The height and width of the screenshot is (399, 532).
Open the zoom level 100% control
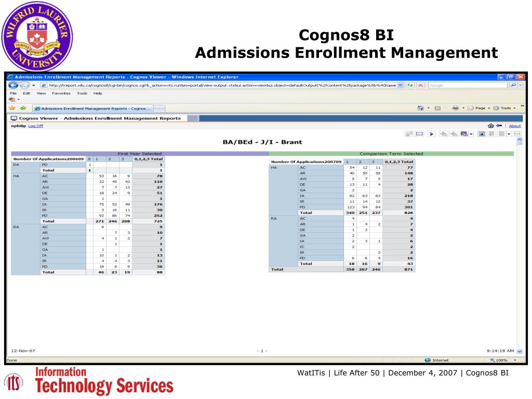[504, 361]
